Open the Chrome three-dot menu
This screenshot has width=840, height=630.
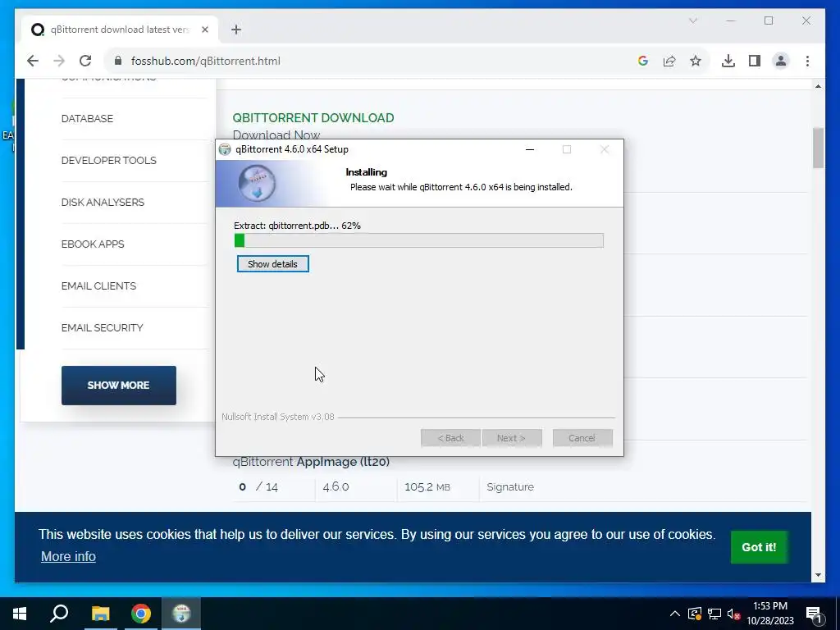click(807, 61)
